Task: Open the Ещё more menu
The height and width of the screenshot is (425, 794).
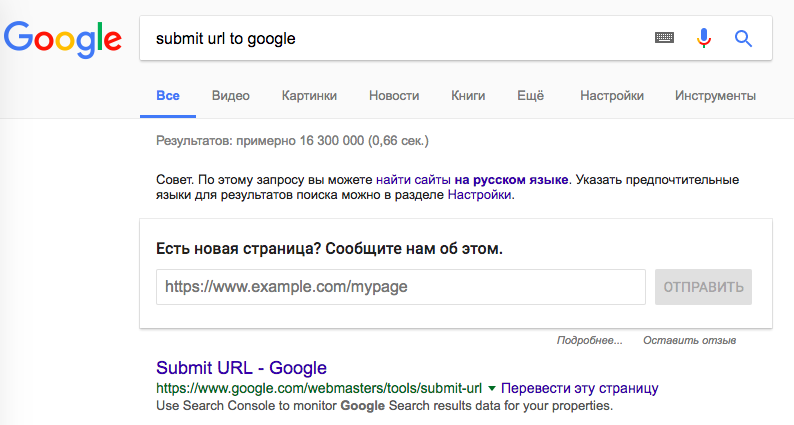Action: [530, 96]
